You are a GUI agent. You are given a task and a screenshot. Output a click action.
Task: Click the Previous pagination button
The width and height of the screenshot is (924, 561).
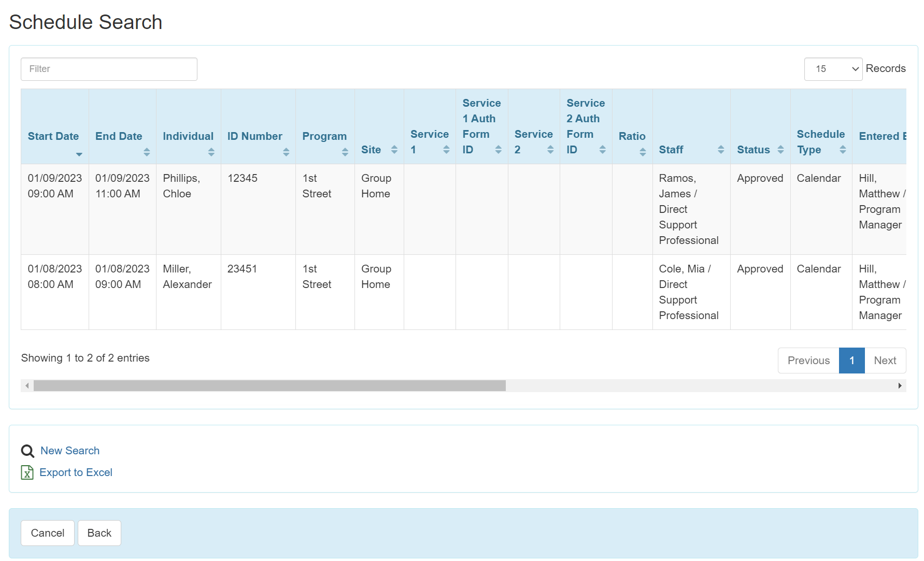[x=808, y=360]
